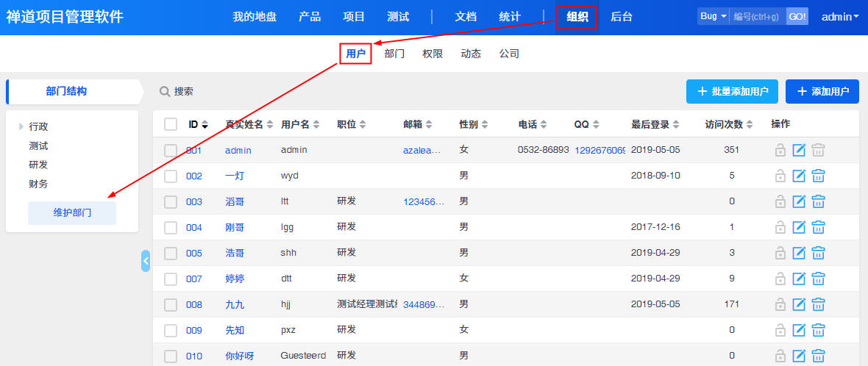Select the checkbox for user ID 008

click(x=171, y=304)
